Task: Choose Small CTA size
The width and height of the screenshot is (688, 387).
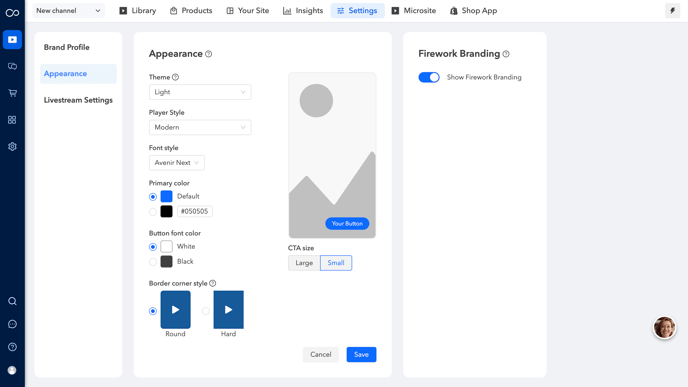Action: point(336,263)
